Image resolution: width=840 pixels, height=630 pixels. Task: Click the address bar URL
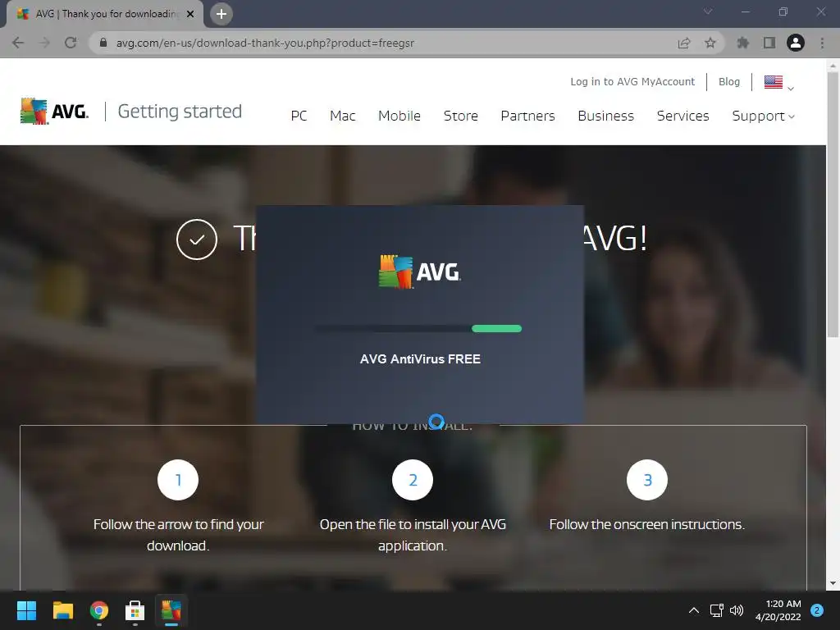pos(265,43)
